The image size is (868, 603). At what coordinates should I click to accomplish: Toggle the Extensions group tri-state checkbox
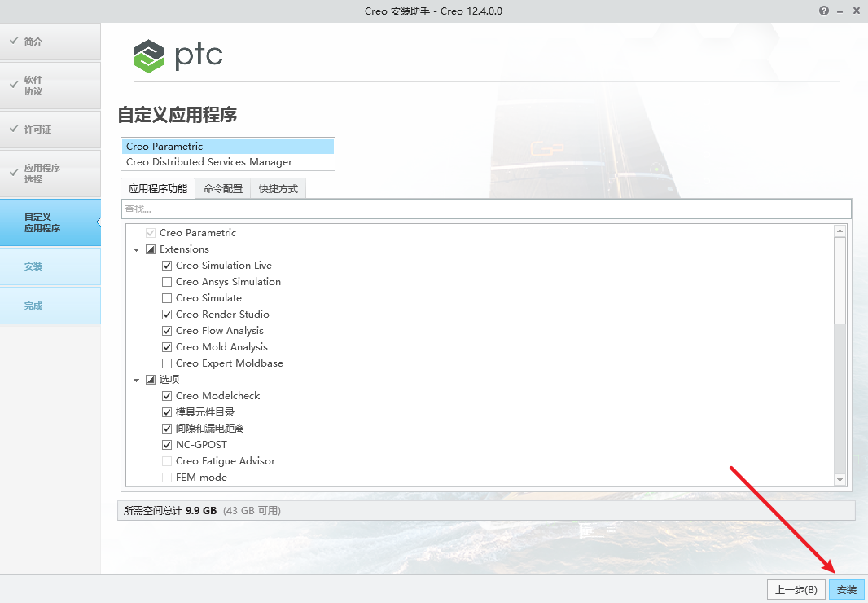pyautogui.click(x=151, y=249)
